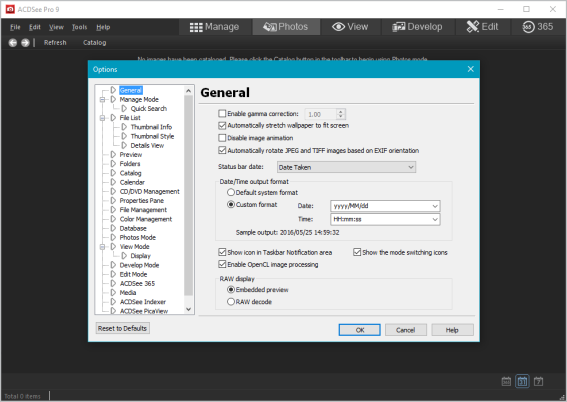Switch to Develop mode

[417, 27]
